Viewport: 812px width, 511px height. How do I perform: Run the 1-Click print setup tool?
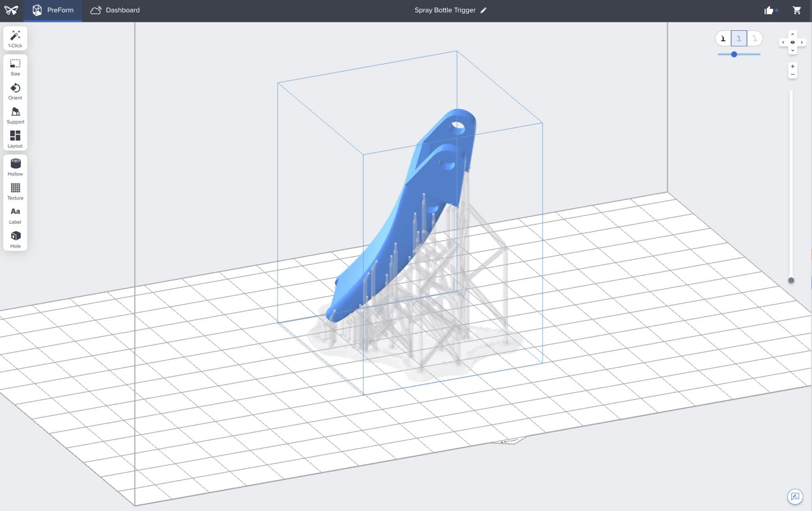[x=15, y=39]
